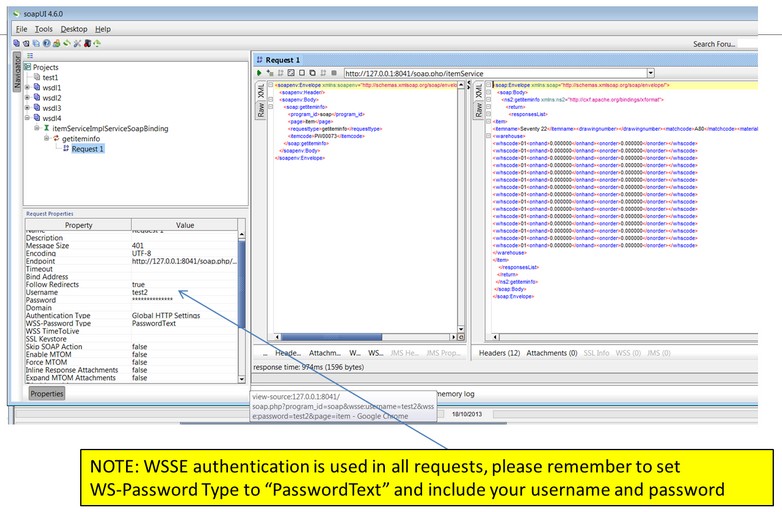Open the response Headers (12) tab
The height and width of the screenshot is (512, 782).
(x=499, y=353)
